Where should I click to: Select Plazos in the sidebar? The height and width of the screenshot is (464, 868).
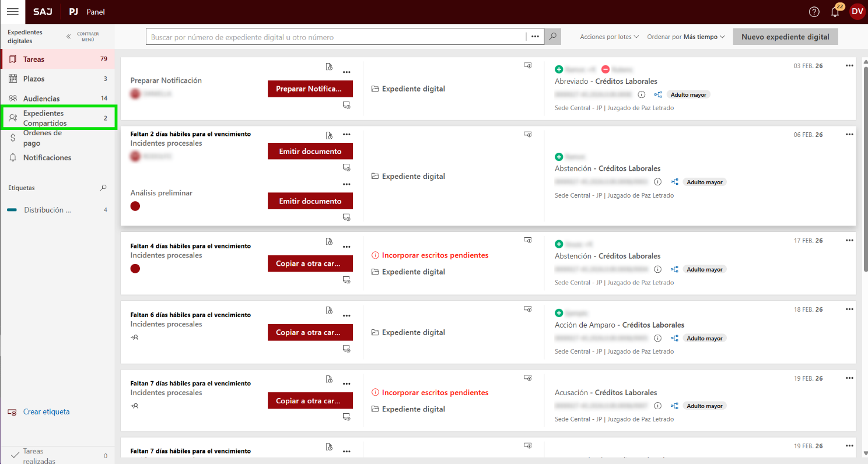[34, 79]
